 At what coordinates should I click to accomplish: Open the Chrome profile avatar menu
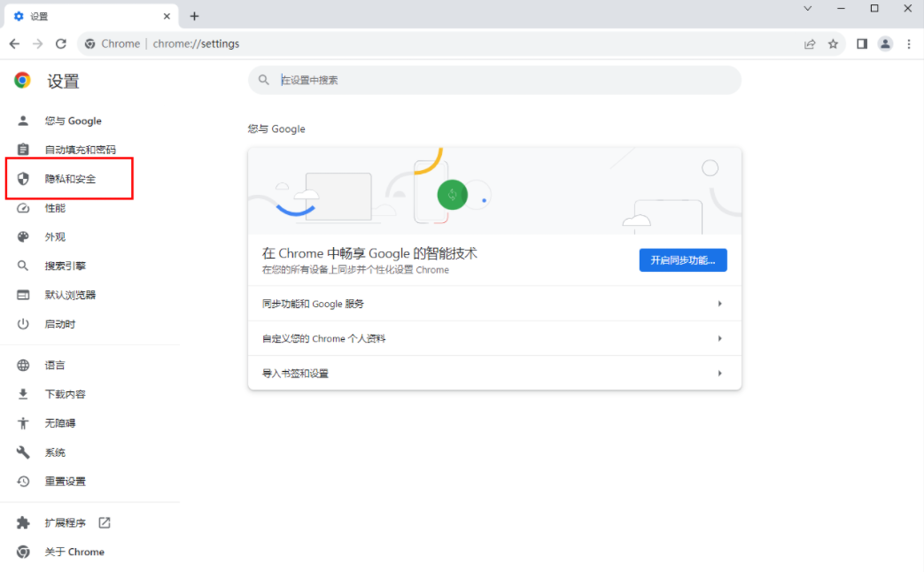coord(885,43)
